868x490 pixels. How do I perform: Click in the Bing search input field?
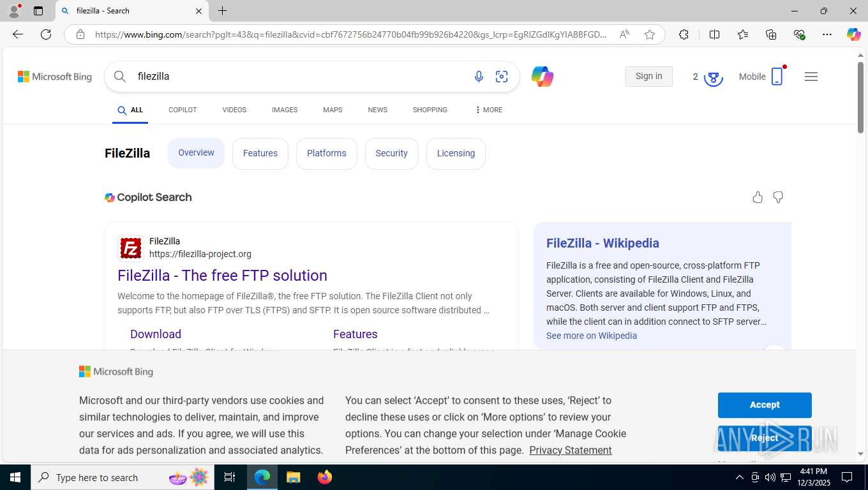[300, 77]
